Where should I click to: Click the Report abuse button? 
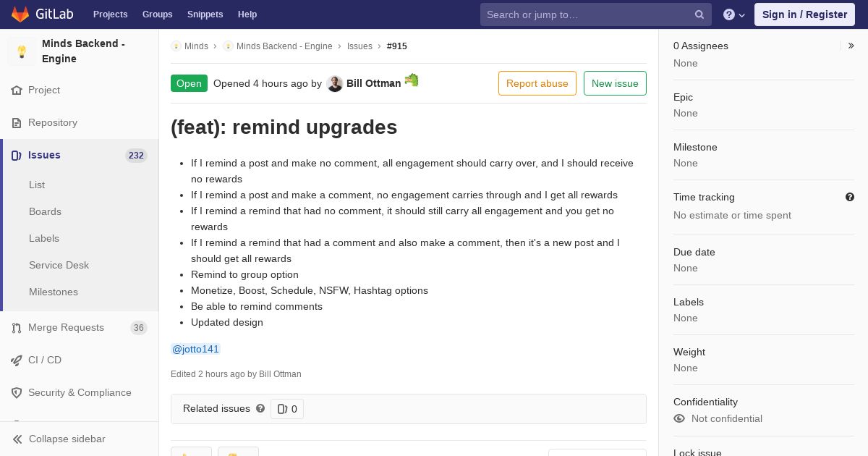[x=537, y=83]
